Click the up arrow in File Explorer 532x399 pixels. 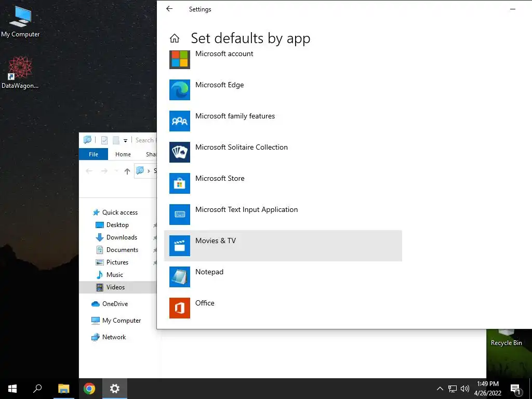[127, 171]
